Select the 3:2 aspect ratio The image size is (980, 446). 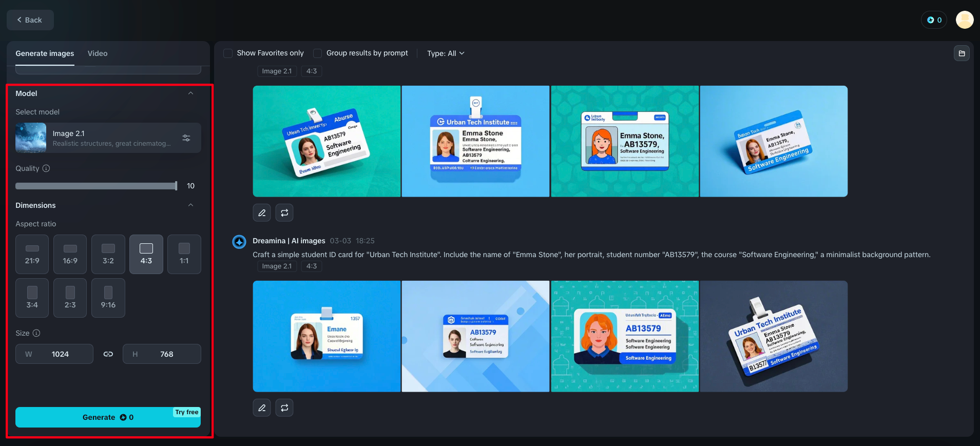pyautogui.click(x=108, y=254)
